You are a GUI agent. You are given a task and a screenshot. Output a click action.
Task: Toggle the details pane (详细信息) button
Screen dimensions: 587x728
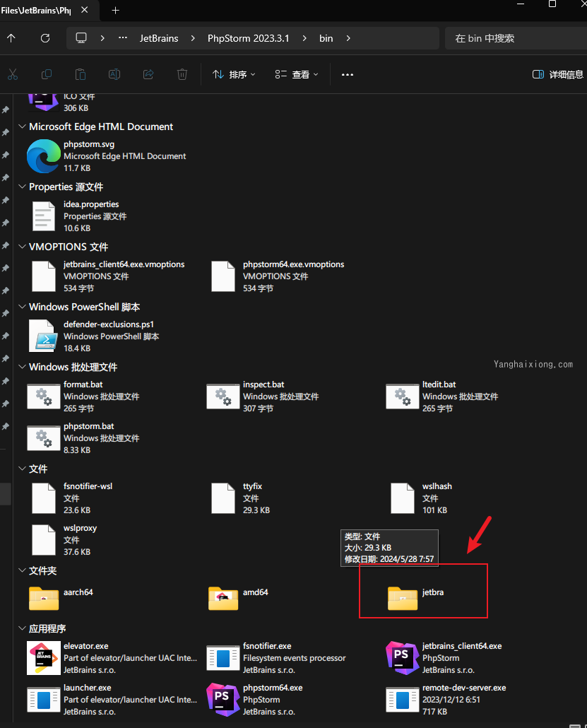point(558,74)
